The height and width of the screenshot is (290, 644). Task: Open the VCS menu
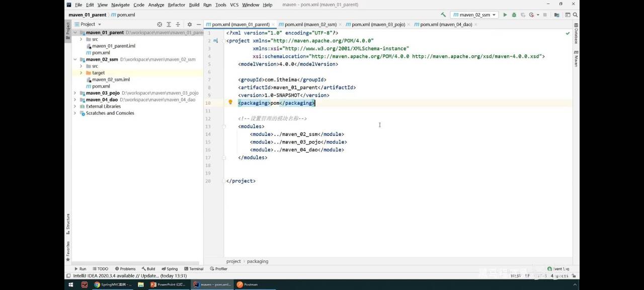click(x=234, y=5)
